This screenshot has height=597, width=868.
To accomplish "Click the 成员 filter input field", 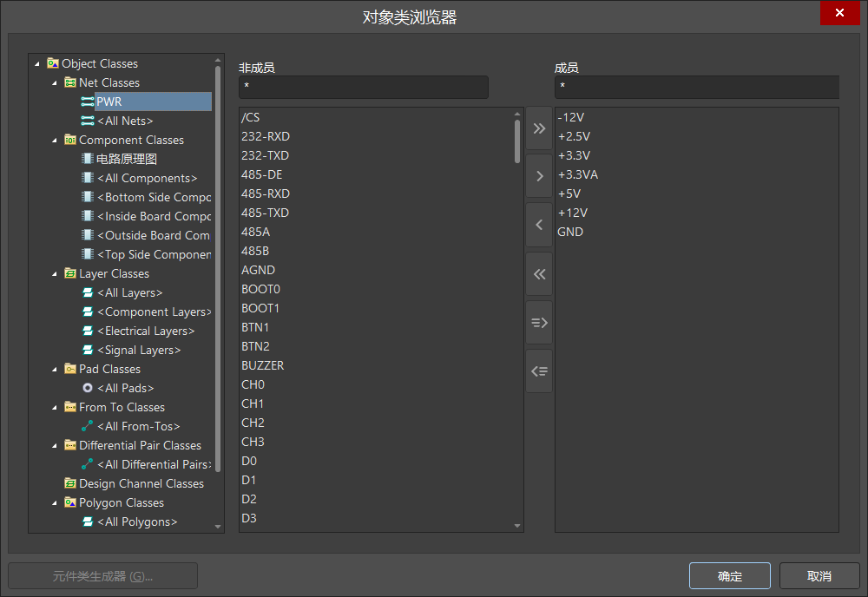I will click(x=696, y=87).
